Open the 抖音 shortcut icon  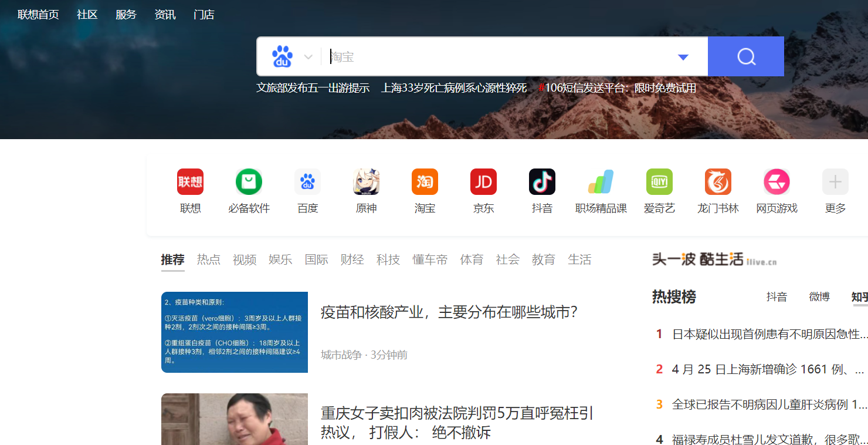(x=542, y=182)
